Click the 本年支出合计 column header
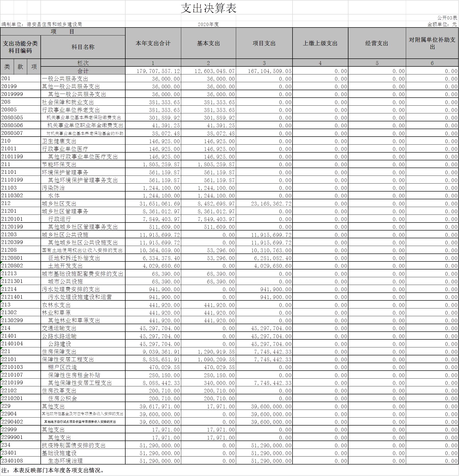459x476 pixels. [x=153, y=43]
